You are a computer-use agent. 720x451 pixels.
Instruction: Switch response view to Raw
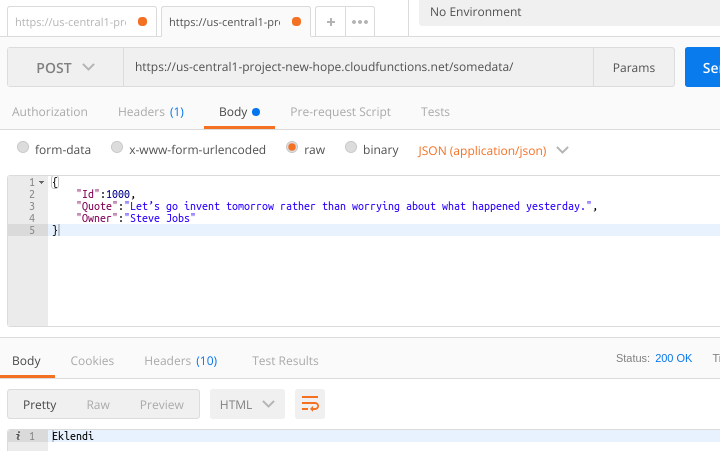point(98,404)
